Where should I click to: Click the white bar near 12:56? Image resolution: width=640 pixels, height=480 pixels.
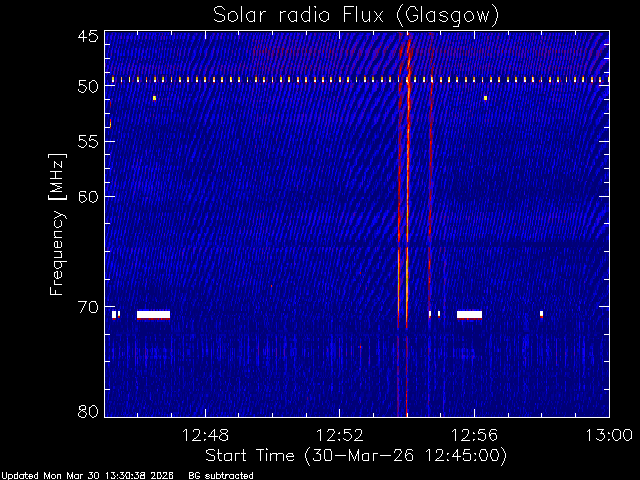(x=469, y=315)
